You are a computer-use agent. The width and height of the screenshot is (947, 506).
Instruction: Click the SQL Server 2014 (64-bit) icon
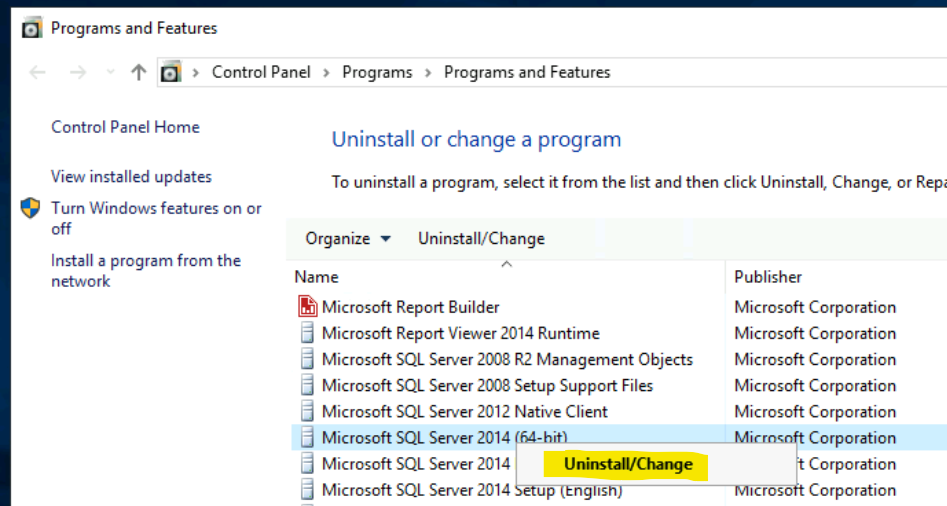pos(307,437)
